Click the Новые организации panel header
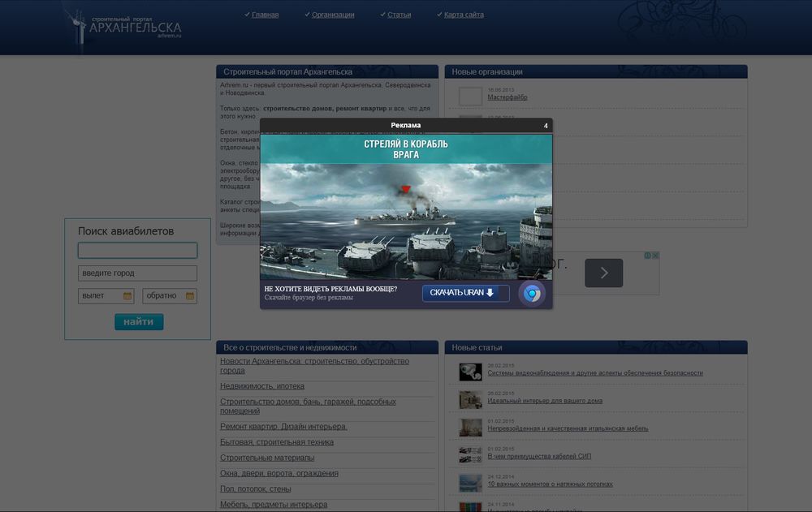The height and width of the screenshot is (512, 812). click(x=595, y=71)
